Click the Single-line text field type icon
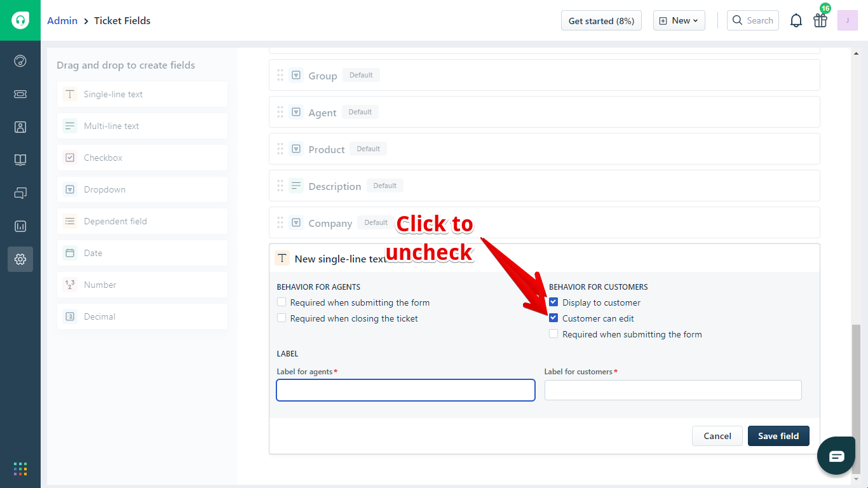This screenshot has height=488, width=868. pos(70,94)
